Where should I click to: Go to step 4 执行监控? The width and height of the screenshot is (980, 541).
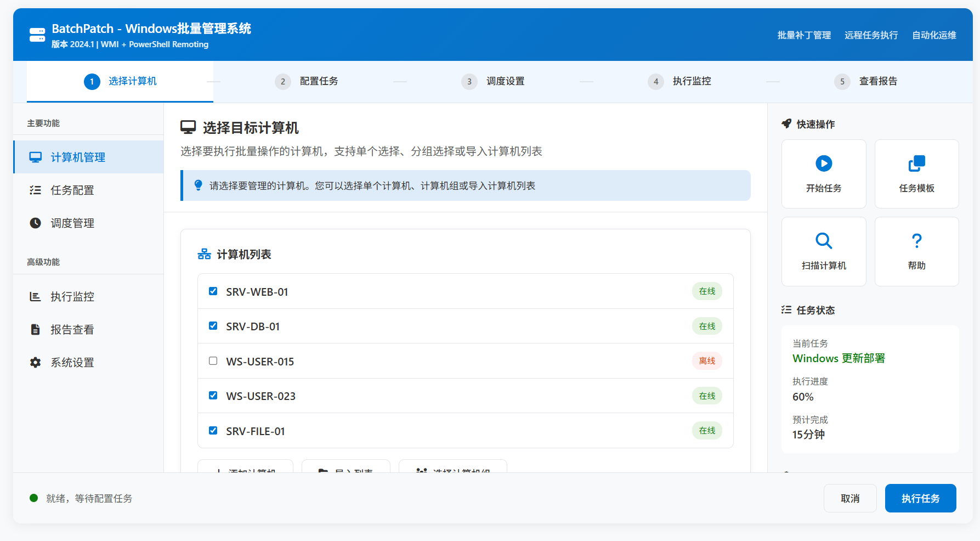click(679, 82)
